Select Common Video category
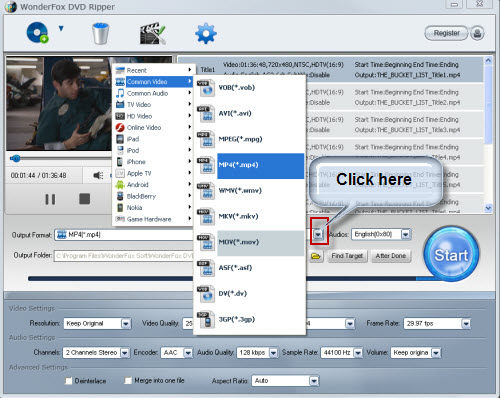 tap(153, 82)
